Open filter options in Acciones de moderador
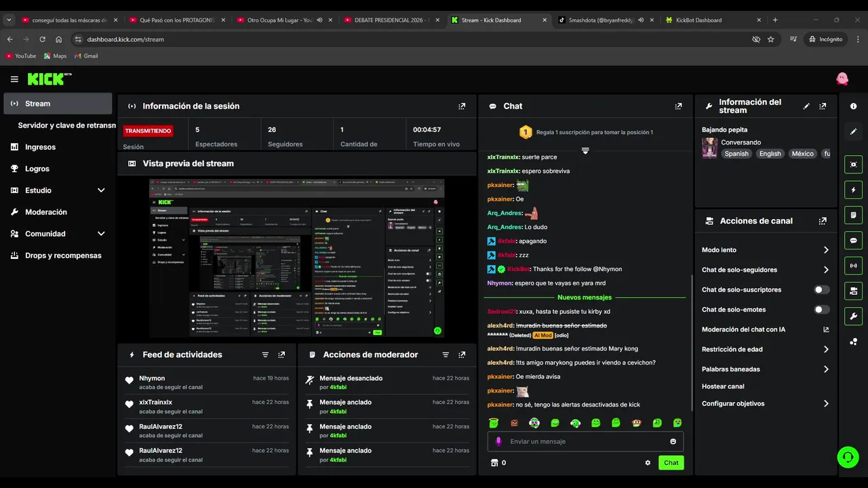868x488 pixels. tap(446, 354)
